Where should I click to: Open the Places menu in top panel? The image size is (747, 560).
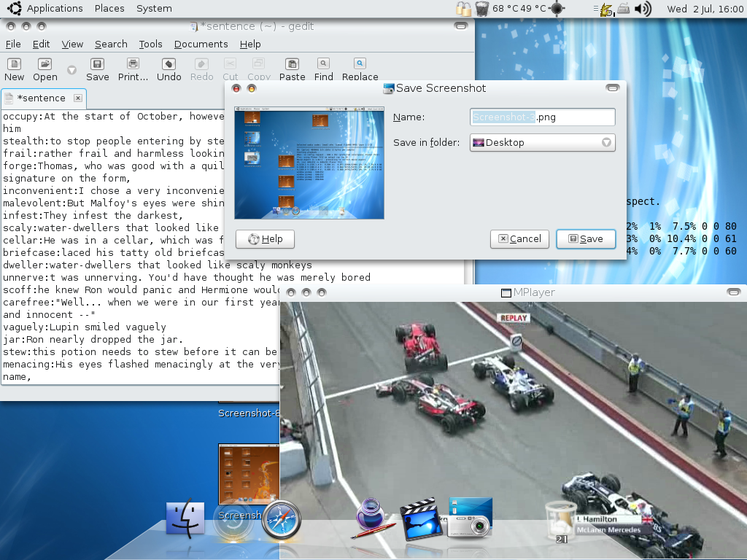(x=109, y=9)
